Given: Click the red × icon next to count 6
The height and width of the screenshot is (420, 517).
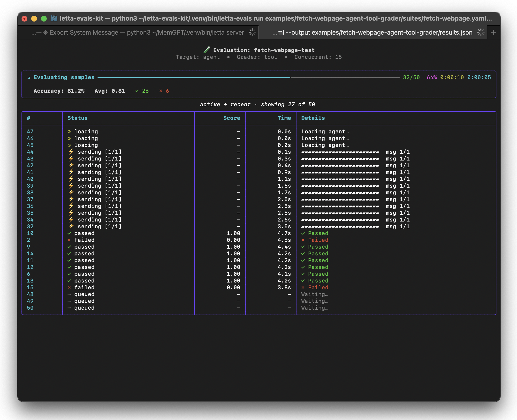Looking at the screenshot, I should click(x=161, y=91).
